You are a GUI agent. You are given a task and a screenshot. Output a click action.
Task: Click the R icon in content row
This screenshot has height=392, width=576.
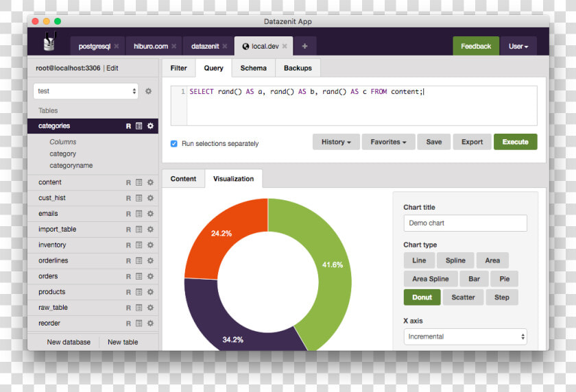129,182
